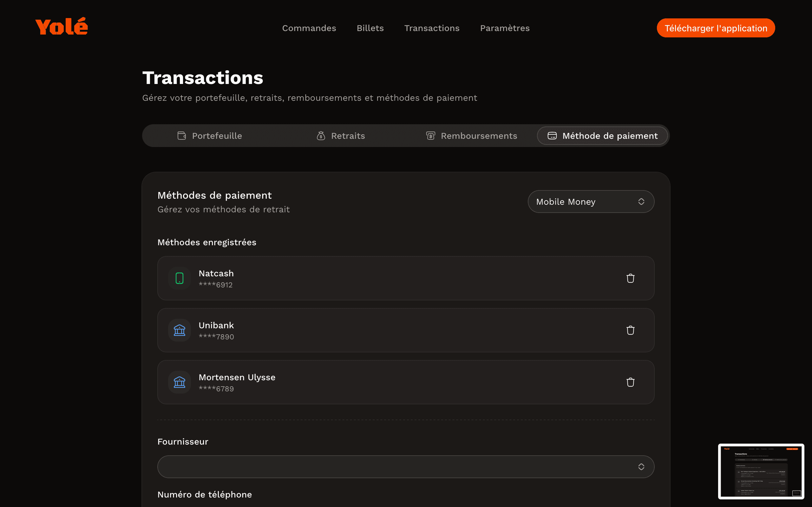Click the chevron arrows in the Fournisseur field

click(641, 467)
